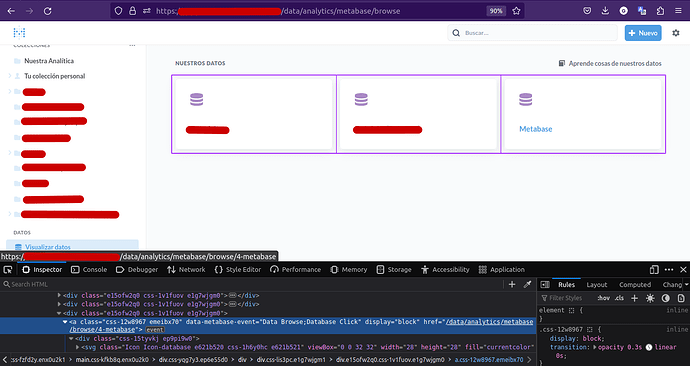This screenshot has height=366, width=690.
Task: Expand Tu colección personal tree arrow
Action: pyautogui.click(x=10, y=76)
